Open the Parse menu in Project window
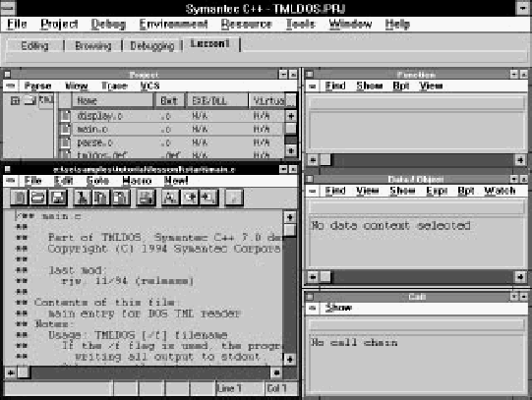The width and height of the screenshot is (532, 400). click(38, 86)
